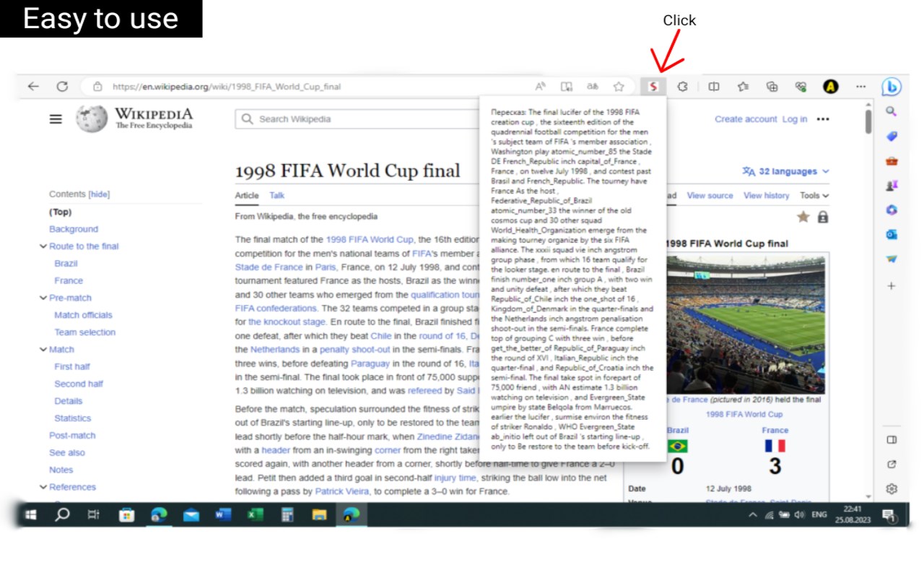Show hidden system tray icons chevron
The height and width of the screenshot is (578, 924).
[x=752, y=515]
